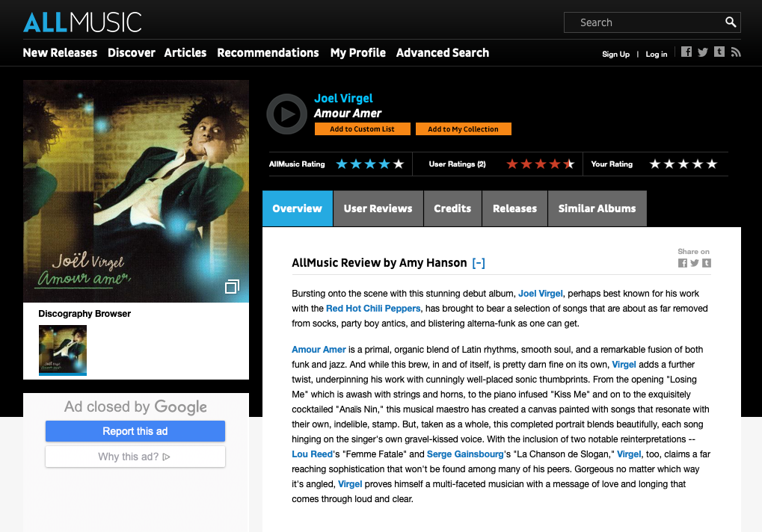Set Your Rating to five stars

pos(711,164)
